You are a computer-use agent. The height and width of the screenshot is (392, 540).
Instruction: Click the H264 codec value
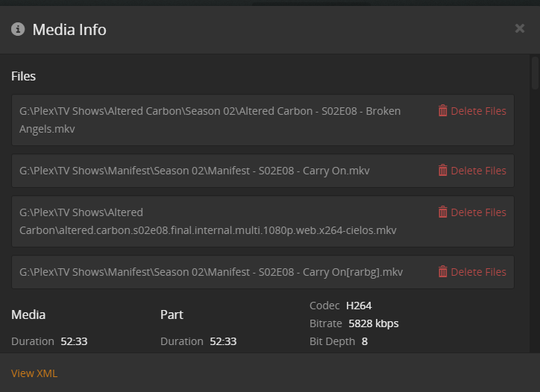click(x=359, y=306)
